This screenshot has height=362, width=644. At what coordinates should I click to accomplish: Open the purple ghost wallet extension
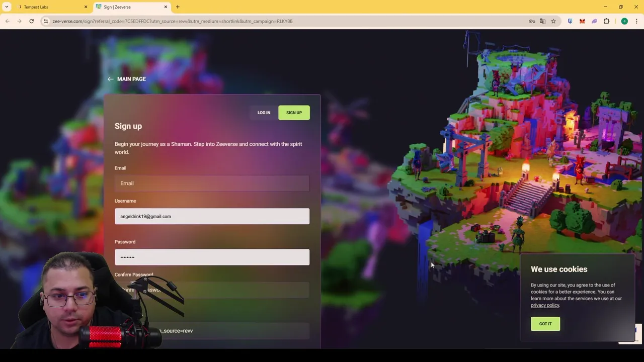tap(594, 21)
